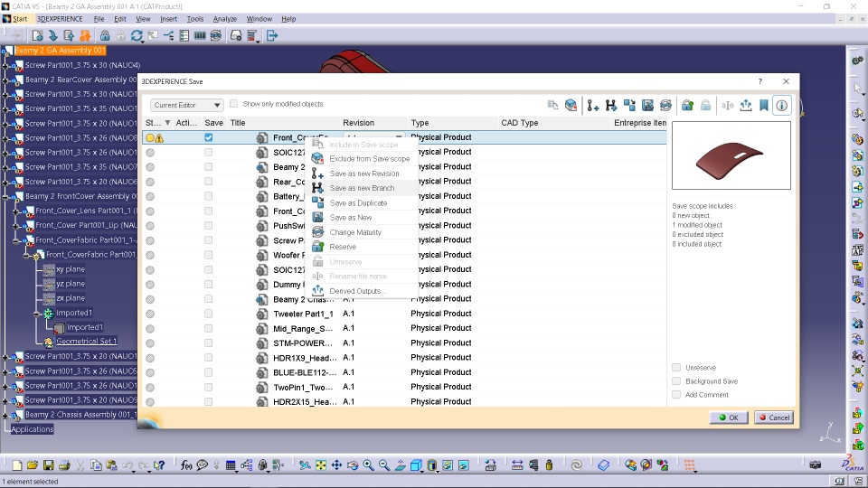Choose Derived Outputs in context menu
This screenshot has width=868, height=488.
coord(362,291)
